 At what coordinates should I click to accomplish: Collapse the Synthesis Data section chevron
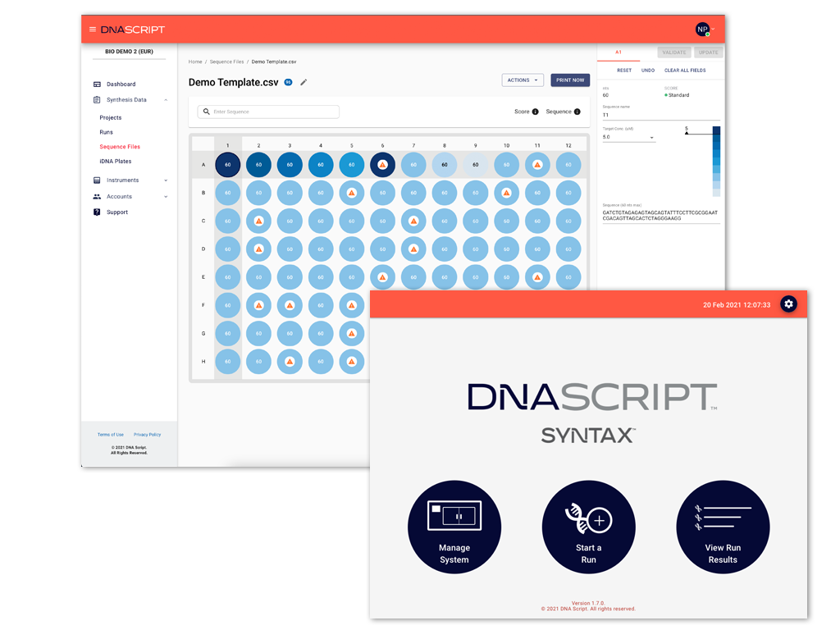[166, 100]
